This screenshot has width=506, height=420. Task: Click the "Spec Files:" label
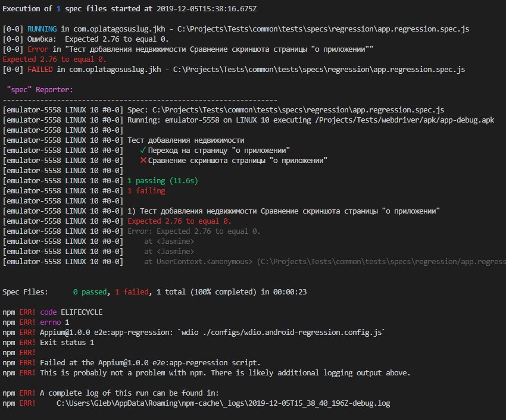point(25,292)
